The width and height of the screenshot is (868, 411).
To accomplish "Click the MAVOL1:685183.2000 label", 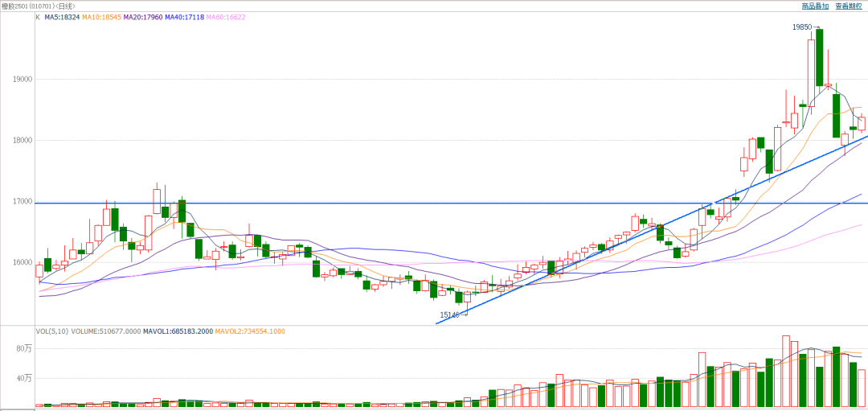I will [x=178, y=332].
